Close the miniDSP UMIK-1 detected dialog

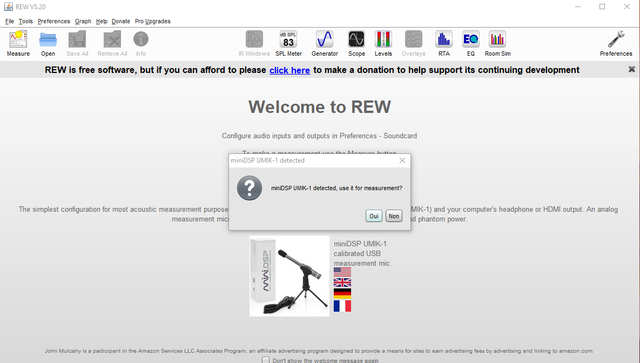pyautogui.click(x=402, y=160)
